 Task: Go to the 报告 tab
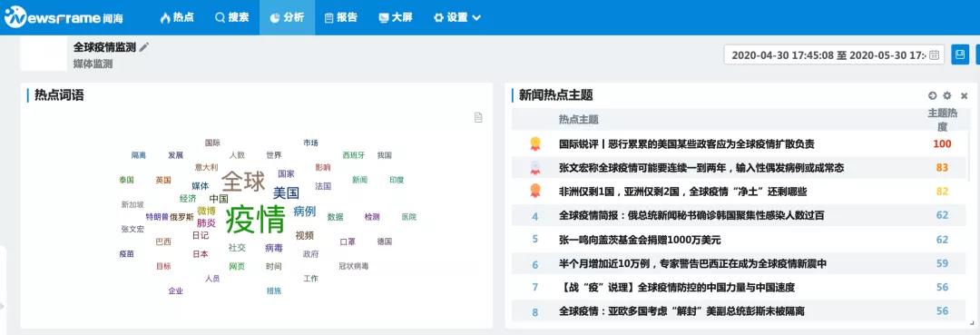pyautogui.click(x=341, y=17)
